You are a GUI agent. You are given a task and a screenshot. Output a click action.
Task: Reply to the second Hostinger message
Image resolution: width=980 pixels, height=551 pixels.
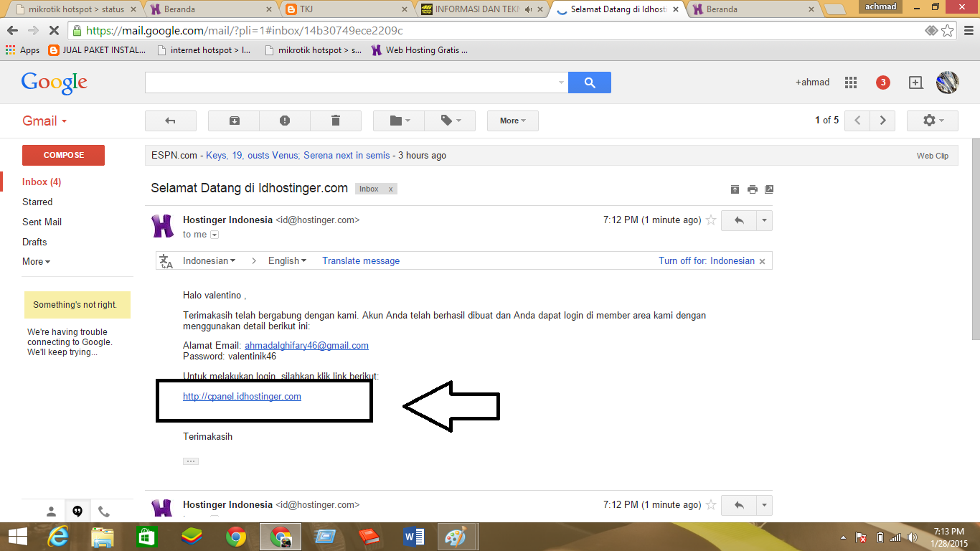point(739,505)
